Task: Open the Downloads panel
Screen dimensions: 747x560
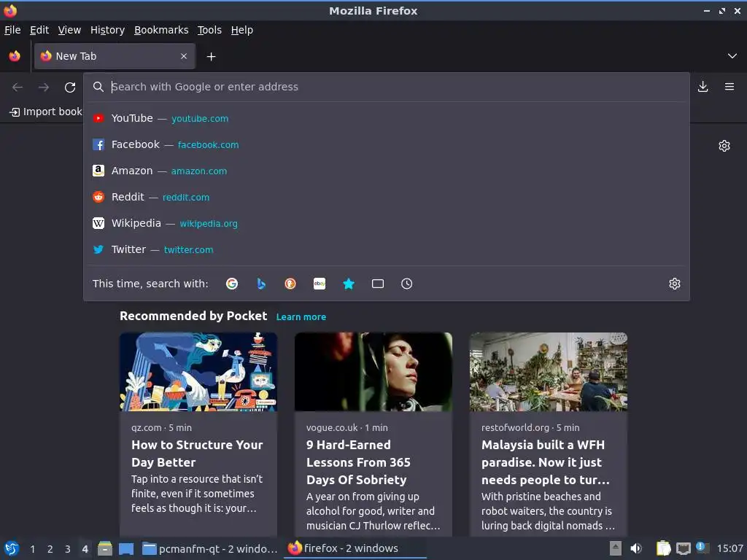Action: pyautogui.click(x=703, y=87)
